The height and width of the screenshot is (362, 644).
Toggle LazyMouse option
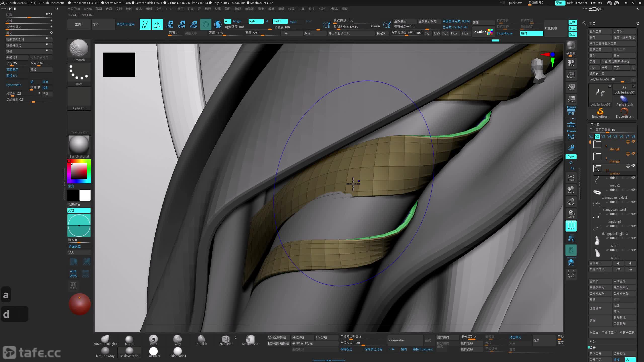[x=504, y=33]
